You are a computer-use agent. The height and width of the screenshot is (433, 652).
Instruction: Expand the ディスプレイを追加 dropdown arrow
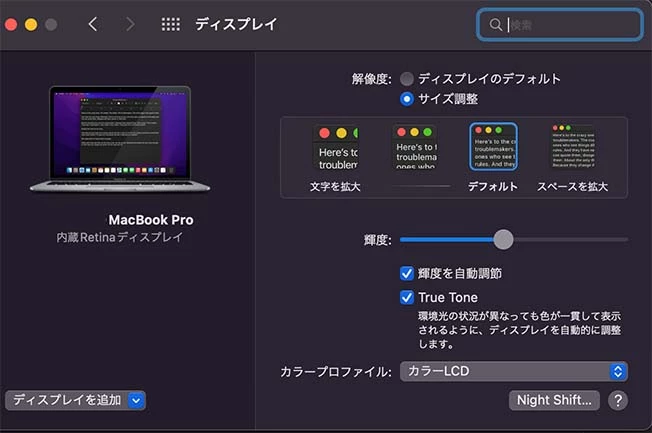(x=136, y=400)
